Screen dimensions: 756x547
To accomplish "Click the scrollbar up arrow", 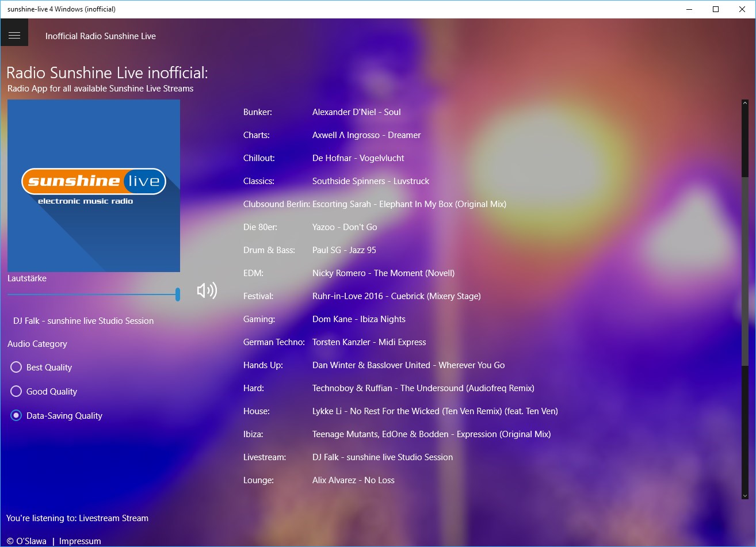I will (x=744, y=104).
